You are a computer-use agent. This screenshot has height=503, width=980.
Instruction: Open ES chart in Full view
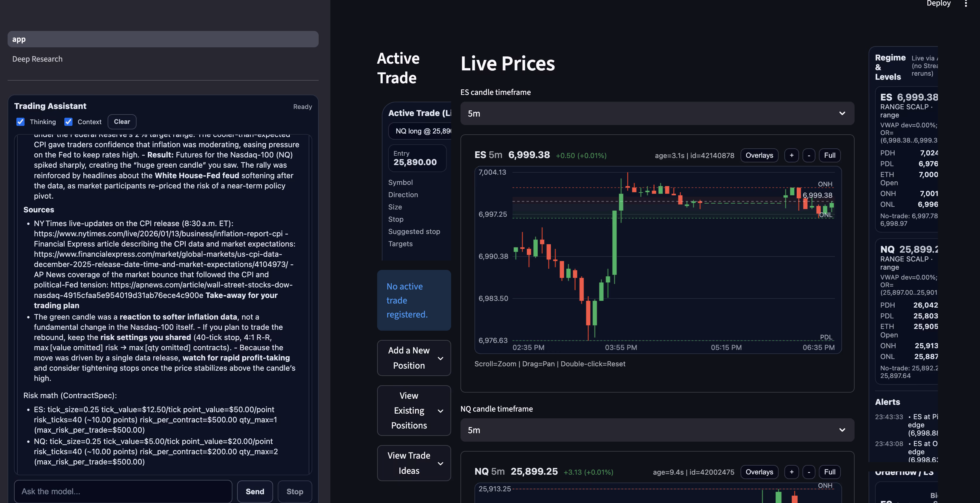pyautogui.click(x=830, y=155)
